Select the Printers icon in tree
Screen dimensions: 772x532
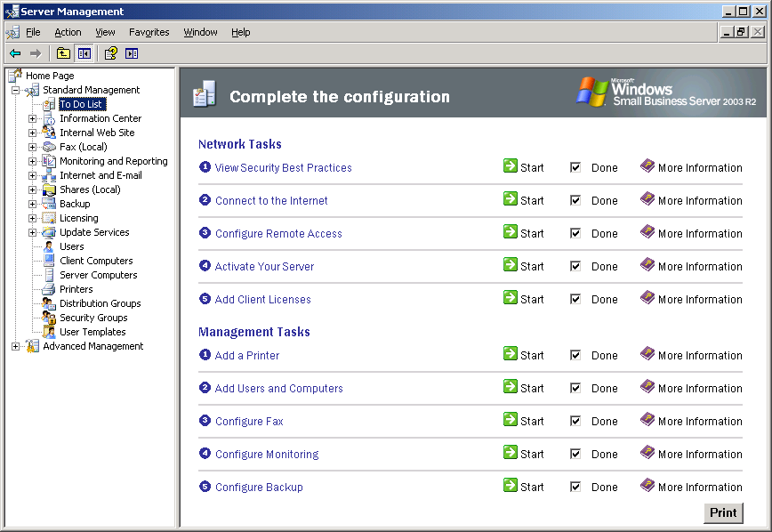[49, 289]
